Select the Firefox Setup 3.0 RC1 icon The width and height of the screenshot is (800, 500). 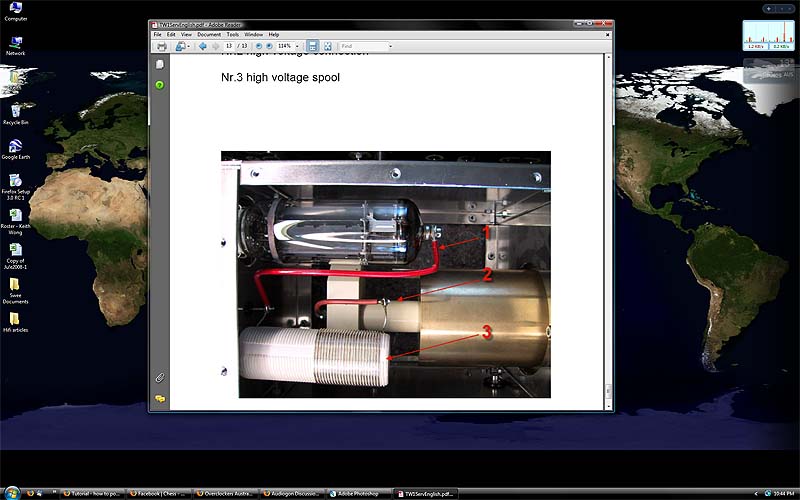click(16, 187)
